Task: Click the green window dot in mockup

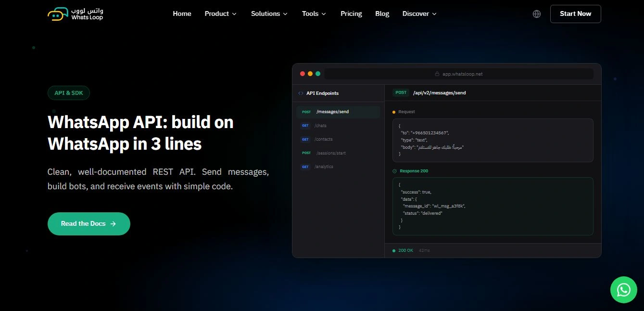Action: pyautogui.click(x=318, y=74)
